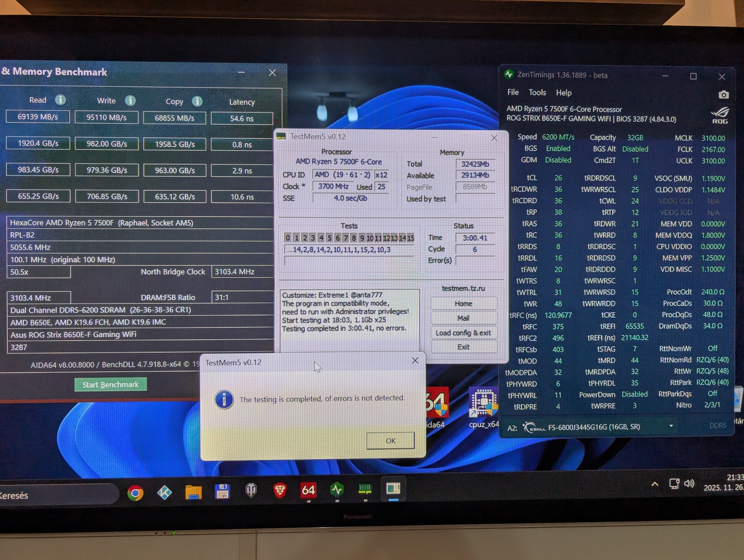Click the blue info icon in the dialog
The height and width of the screenshot is (560, 744).
click(224, 399)
